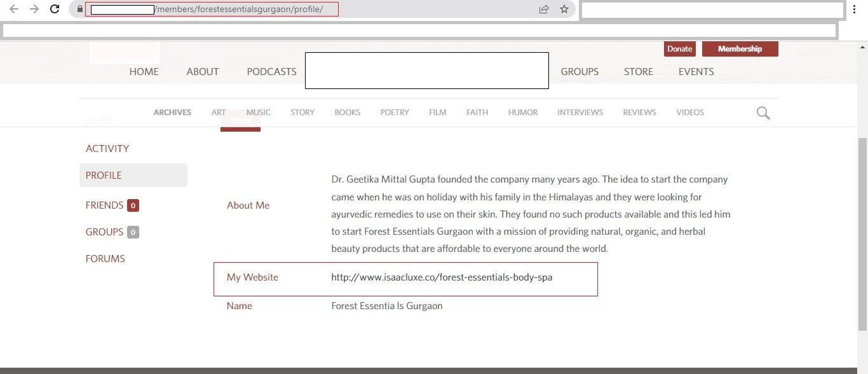The width and height of the screenshot is (868, 374).
Task: Select ARCHIVES in the category bar
Action: point(172,113)
